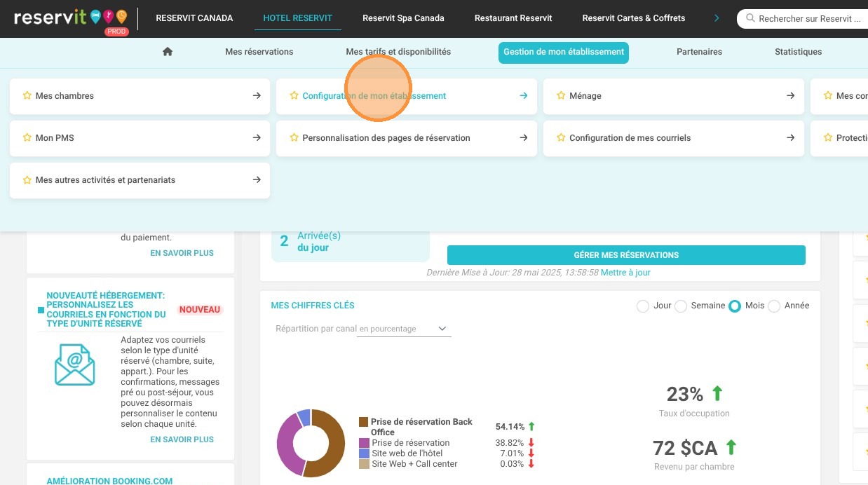Select the Année radio button
This screenshot has height=485, width=868.
pyautogui.click(x=774, y=306)
